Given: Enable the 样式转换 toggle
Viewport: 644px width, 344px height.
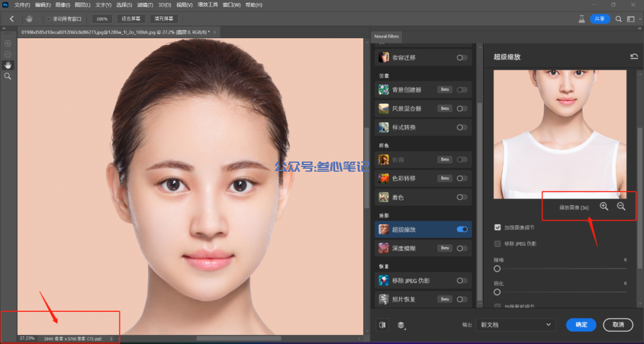Looking at the screenshot, I should pyautogui.click(x=462, y=128).
